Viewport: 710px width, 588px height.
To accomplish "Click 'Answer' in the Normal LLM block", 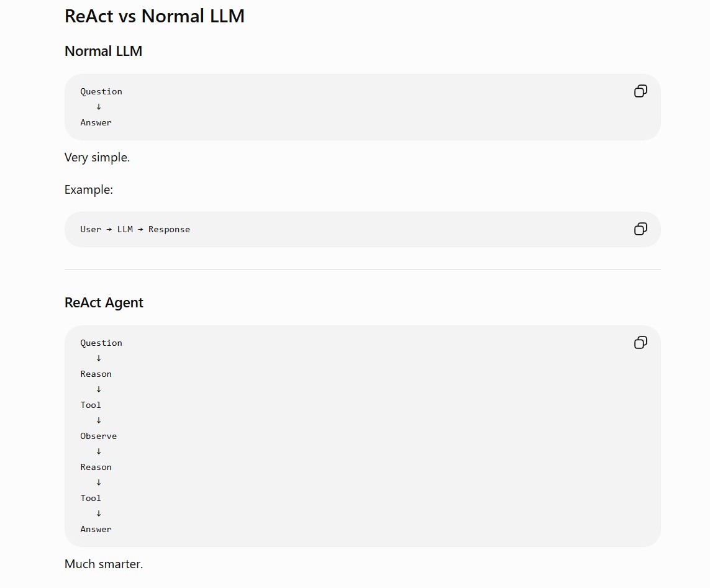I will [96, 123].
